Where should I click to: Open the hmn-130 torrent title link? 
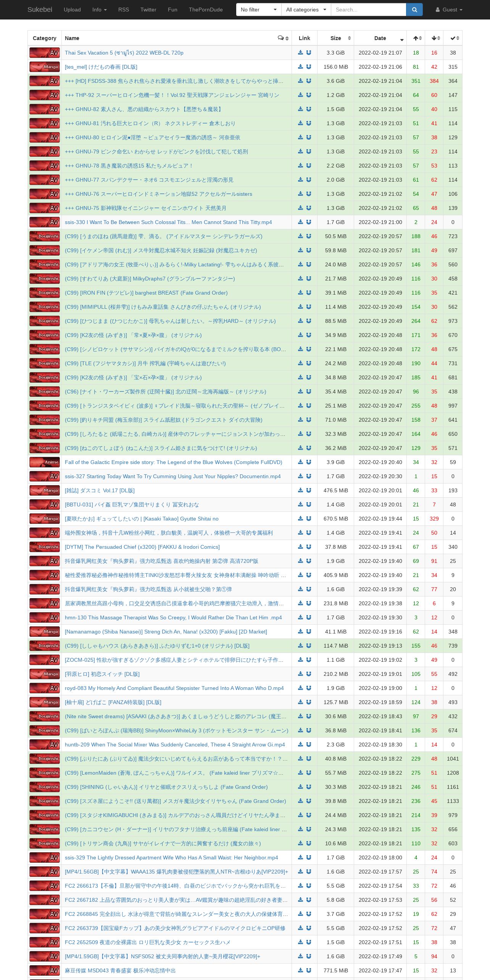point(173,617)
